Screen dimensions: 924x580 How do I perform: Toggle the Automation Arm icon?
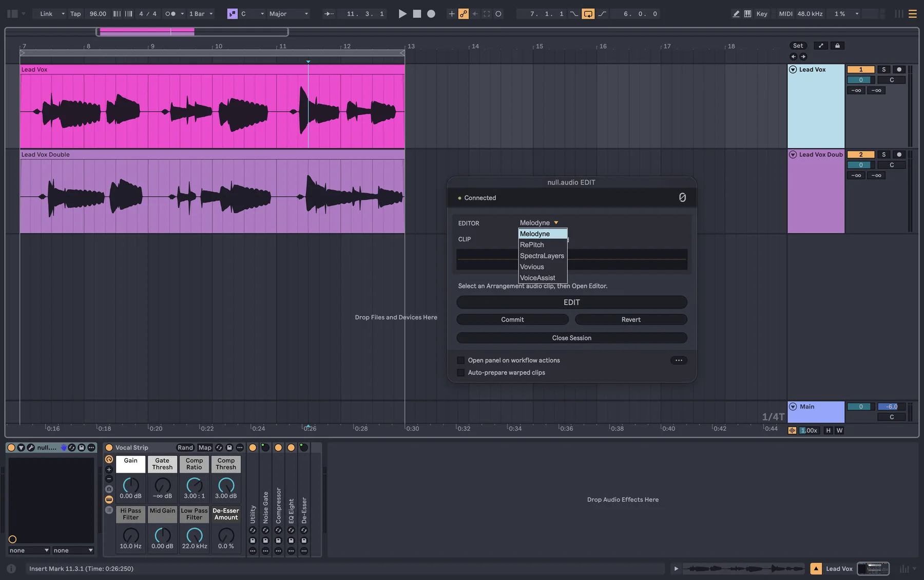tap(464, 14)
